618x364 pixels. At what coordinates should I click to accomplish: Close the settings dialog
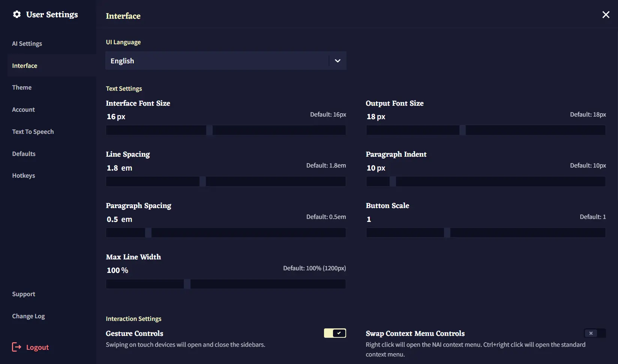click(606, 15)
